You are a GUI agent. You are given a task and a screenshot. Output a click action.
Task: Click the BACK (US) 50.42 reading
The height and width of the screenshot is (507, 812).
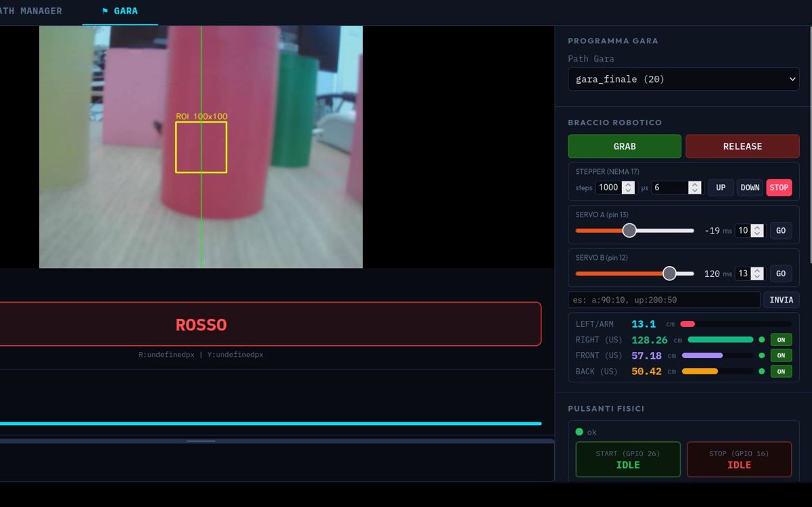point(647,372)
